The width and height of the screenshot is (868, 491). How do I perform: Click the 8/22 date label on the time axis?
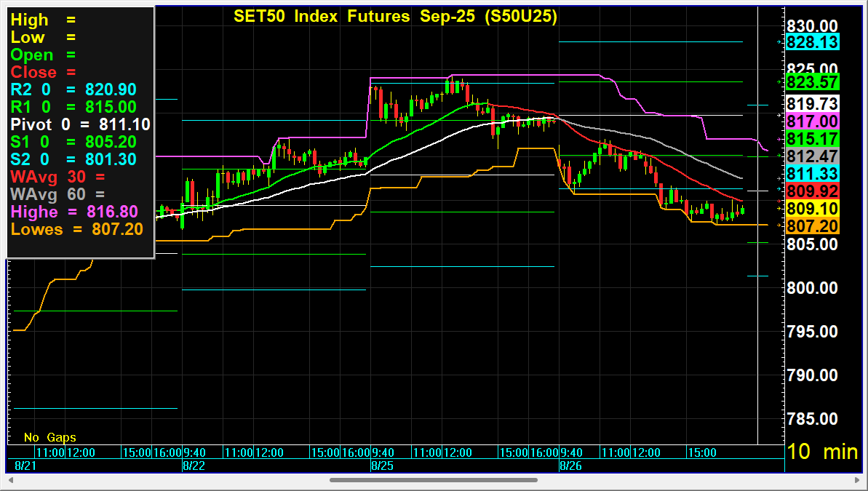click(194, 466)
